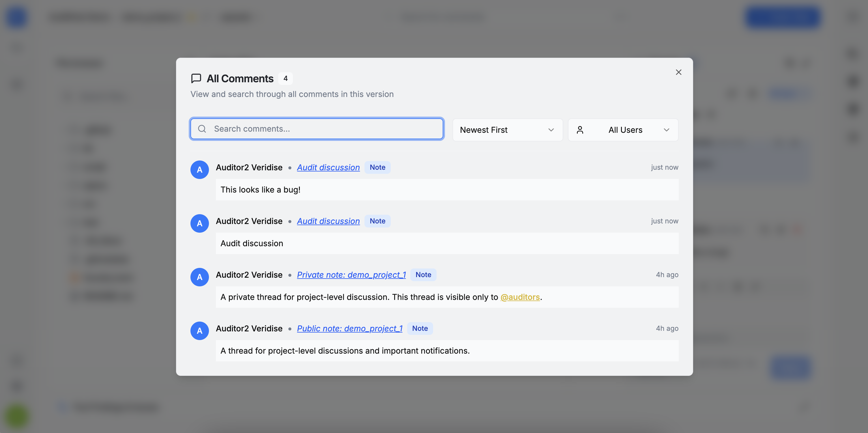Viewport: 868px width, 433px height.
Task: Click avatar on 'This looks like a bug!' comment
Action: pyautogui.click(x=199, y=169)
